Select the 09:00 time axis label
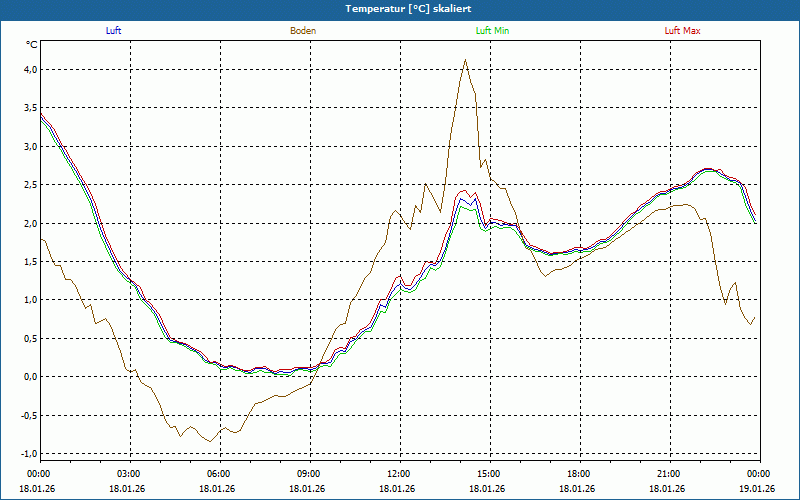 pyautogui.click(x=308, y=474)
